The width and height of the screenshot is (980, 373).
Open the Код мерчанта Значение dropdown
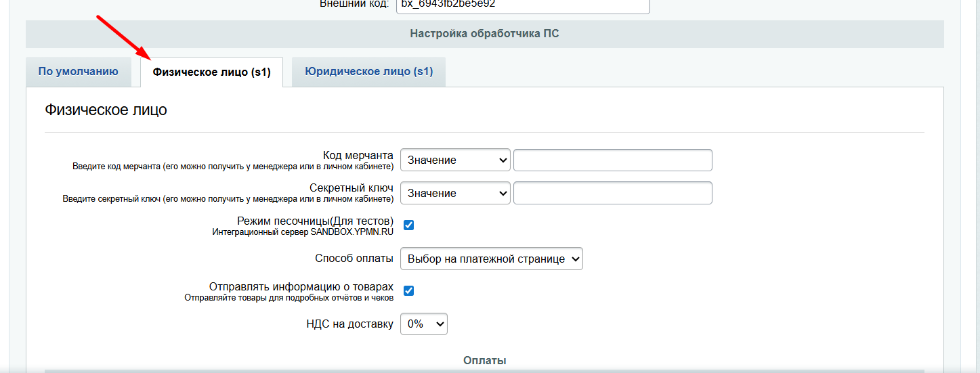(x=456, y=160)
